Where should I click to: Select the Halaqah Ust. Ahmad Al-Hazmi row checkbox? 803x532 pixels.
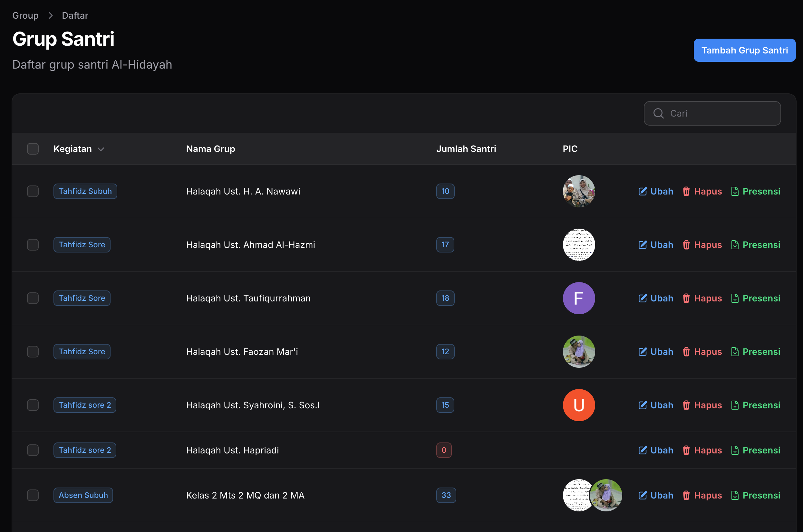pyautogui.click(x=33, y=245)
